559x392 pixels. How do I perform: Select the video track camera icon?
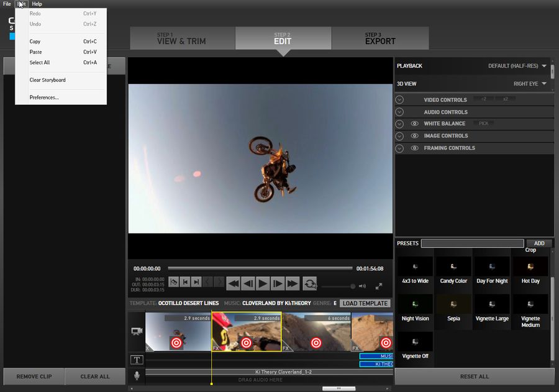(135, 332)
